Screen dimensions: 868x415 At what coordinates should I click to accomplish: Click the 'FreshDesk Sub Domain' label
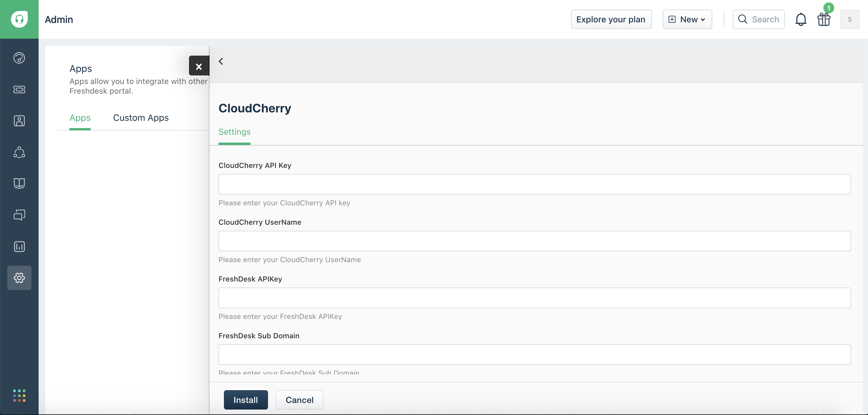[259, 336]
